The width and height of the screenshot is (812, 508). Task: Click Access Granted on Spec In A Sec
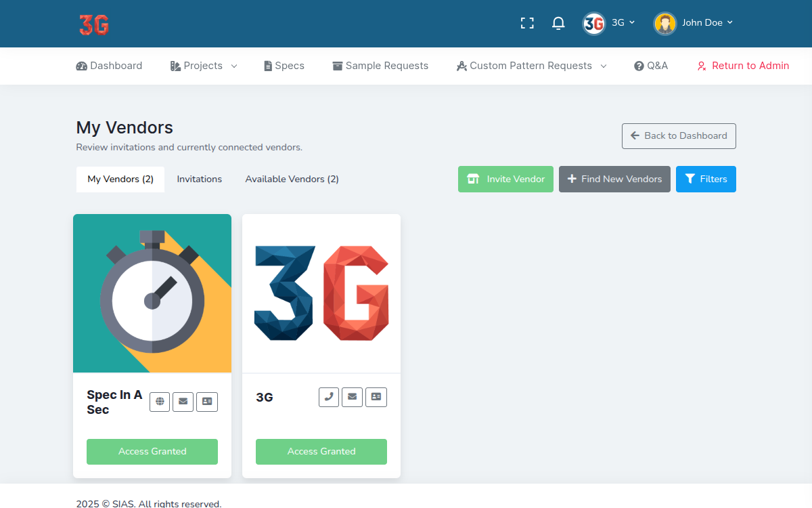click(x=152, y=452)
